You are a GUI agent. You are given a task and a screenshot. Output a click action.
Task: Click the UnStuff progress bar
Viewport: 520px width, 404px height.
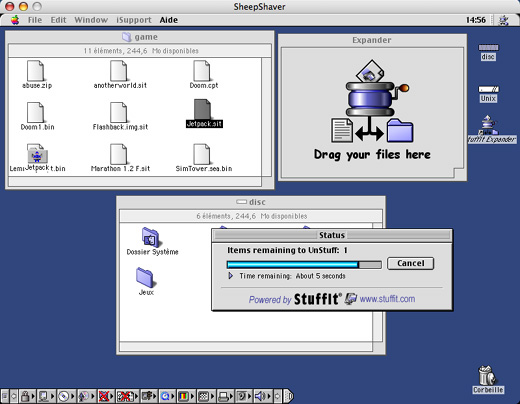point(304,265)
